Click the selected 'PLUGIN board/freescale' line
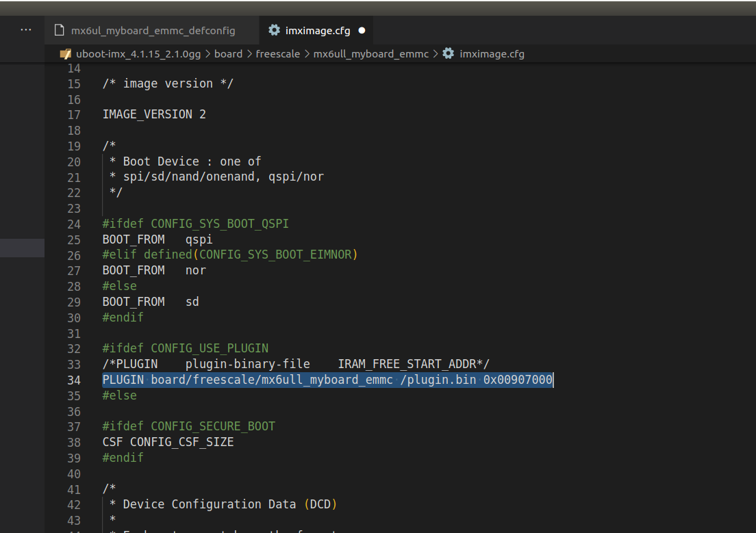The height and width of the screenshot is (533, 756). point(327,380)
